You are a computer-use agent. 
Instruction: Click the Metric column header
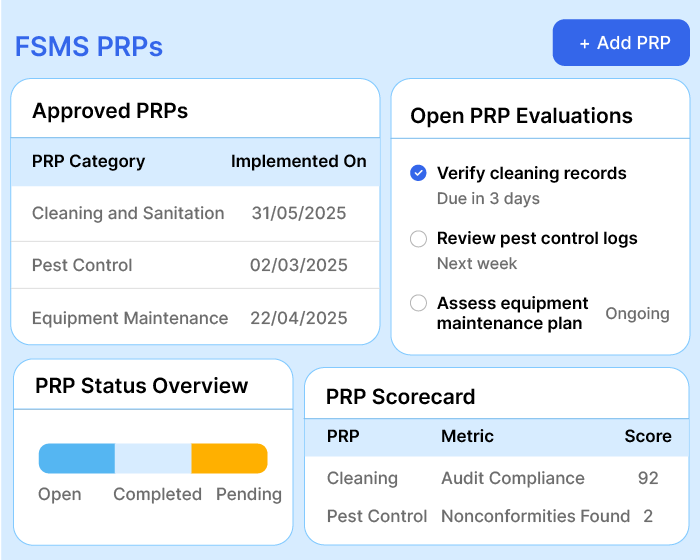(x=467, y=436)
